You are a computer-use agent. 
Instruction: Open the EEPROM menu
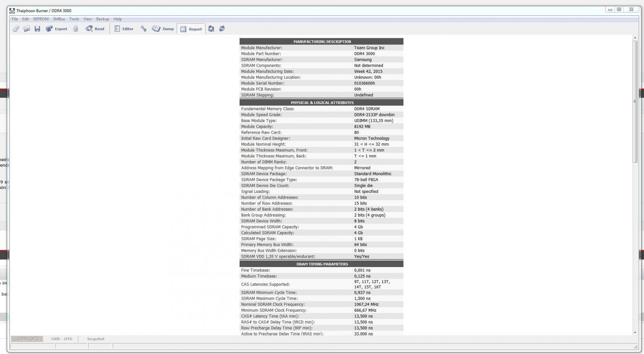click(x=41, y=19)
